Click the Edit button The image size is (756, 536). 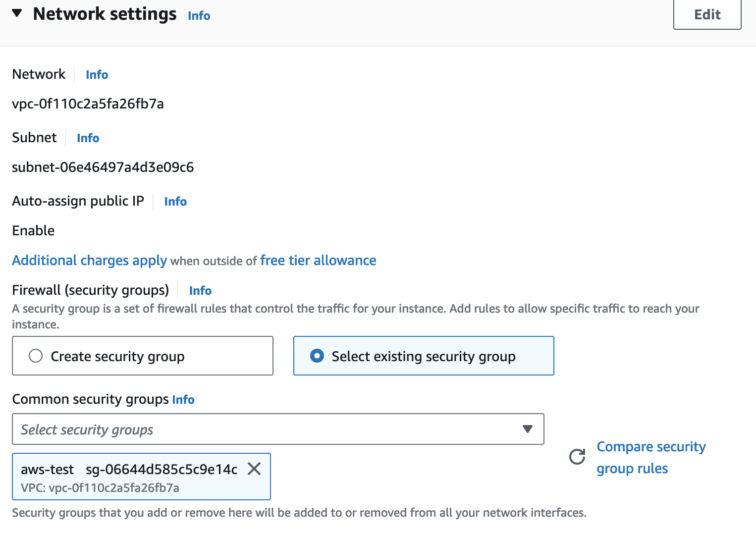[x=707, y=15]
